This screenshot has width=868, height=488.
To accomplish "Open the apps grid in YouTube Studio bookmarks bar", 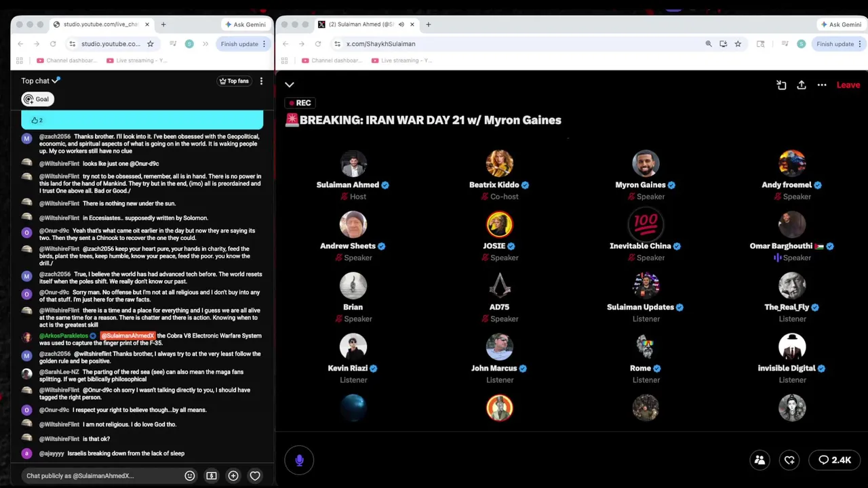I will coord(20,60).
